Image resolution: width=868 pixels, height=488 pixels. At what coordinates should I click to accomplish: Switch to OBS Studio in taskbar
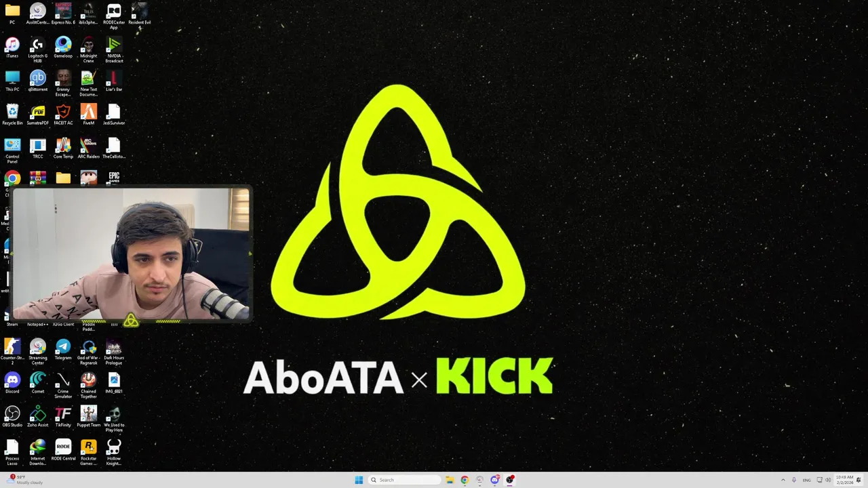pyautogui.click(x=510, y=480)
